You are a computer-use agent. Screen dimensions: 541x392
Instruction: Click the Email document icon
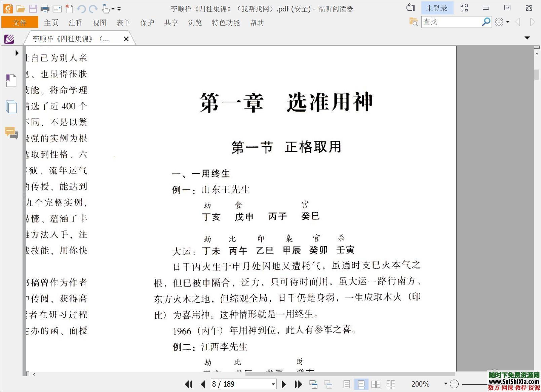click(x=57, y=8)
